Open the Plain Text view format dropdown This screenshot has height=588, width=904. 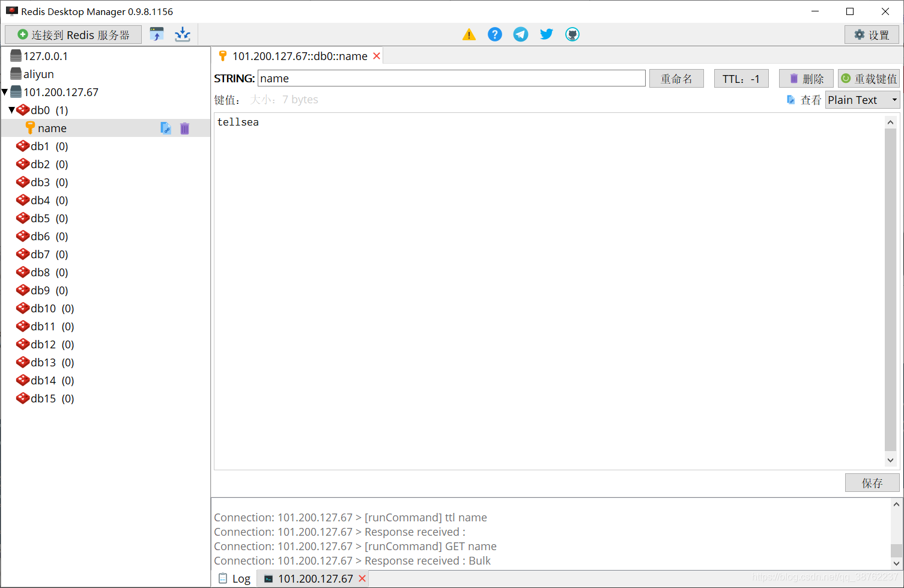coord(863,100)
